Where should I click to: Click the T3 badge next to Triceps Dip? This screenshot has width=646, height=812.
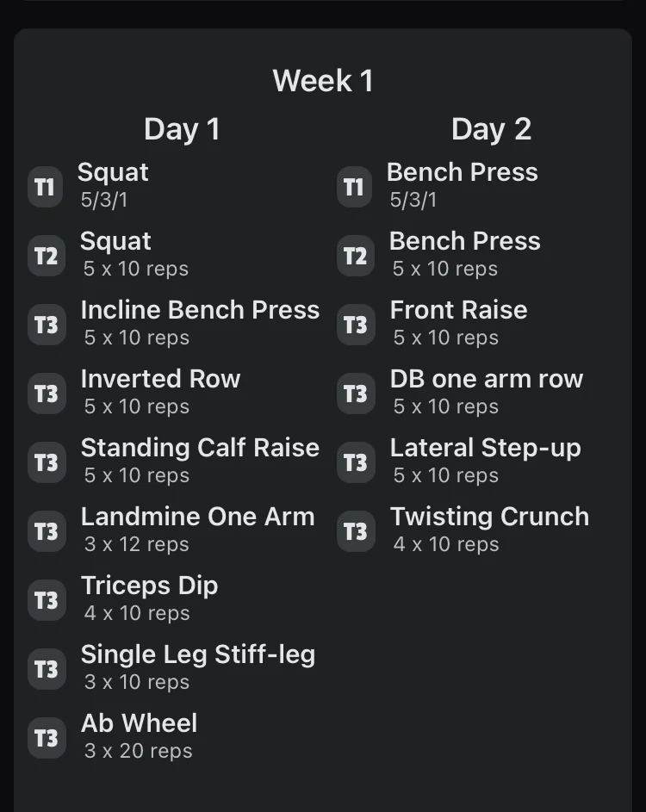coord(46,600)
